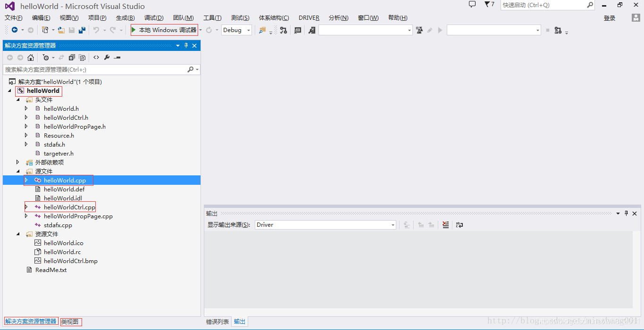Screen dimensions: 644x330
Task: Collapse the 资源文件 folder
Action: click(18, 234)
